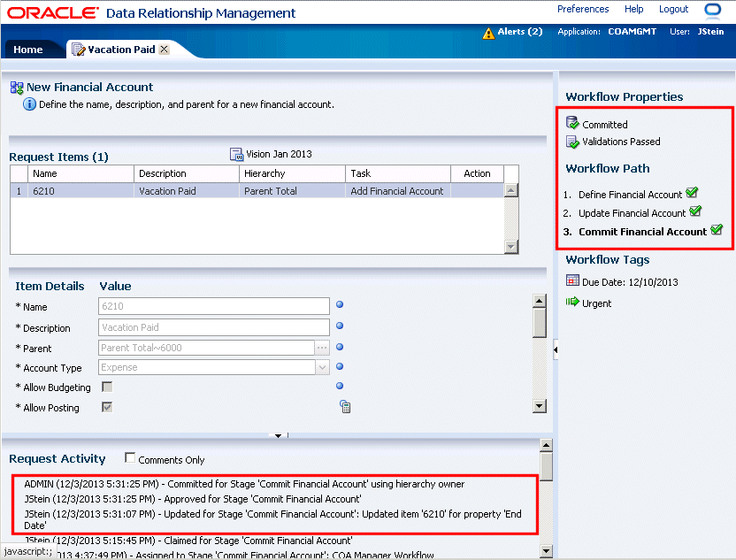Screen dimensions: 736x560
Task: Click Item Details scrollbar down arrow
Action: (x=540, y=406)
